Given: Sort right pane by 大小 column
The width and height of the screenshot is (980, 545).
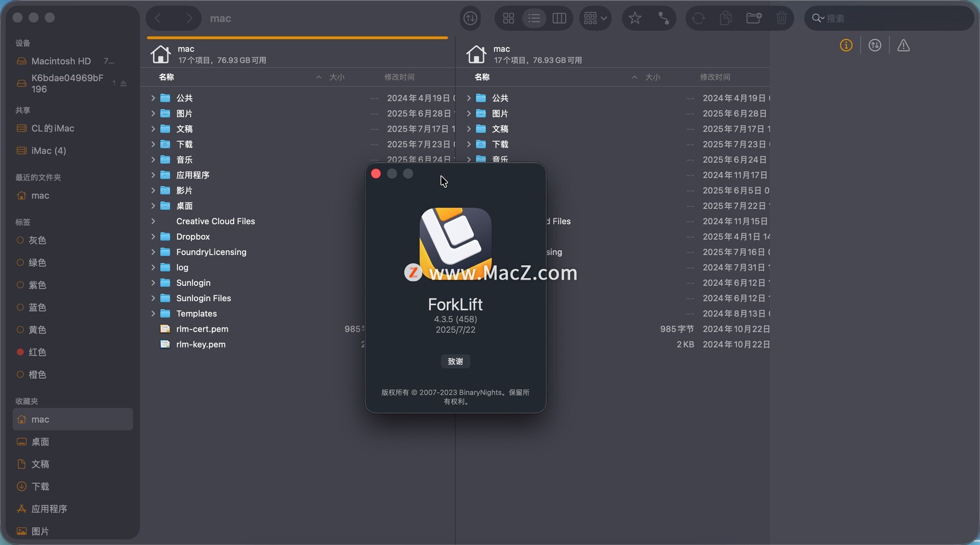Looking at the screenshot, I should pyautogui.click(x=652, y=77).
